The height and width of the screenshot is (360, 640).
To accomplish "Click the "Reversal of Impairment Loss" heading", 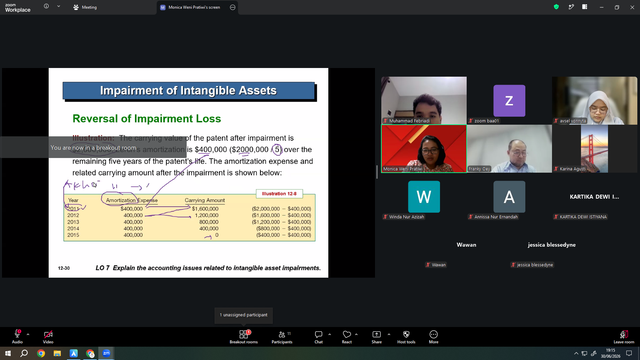I will [147, 118].
